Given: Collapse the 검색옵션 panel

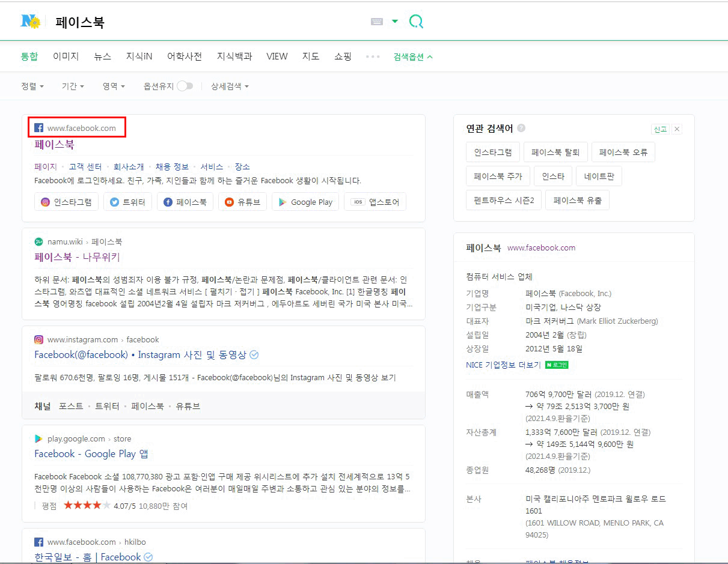Looking at the screenshot, I should (413, 57).
